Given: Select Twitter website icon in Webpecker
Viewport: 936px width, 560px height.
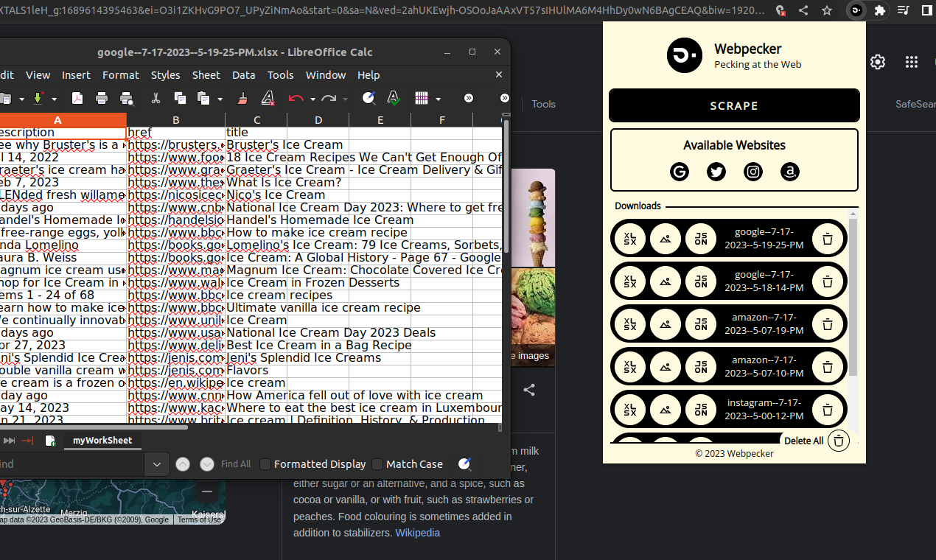Looking at the screenshot, I should (x=716, y=172).
